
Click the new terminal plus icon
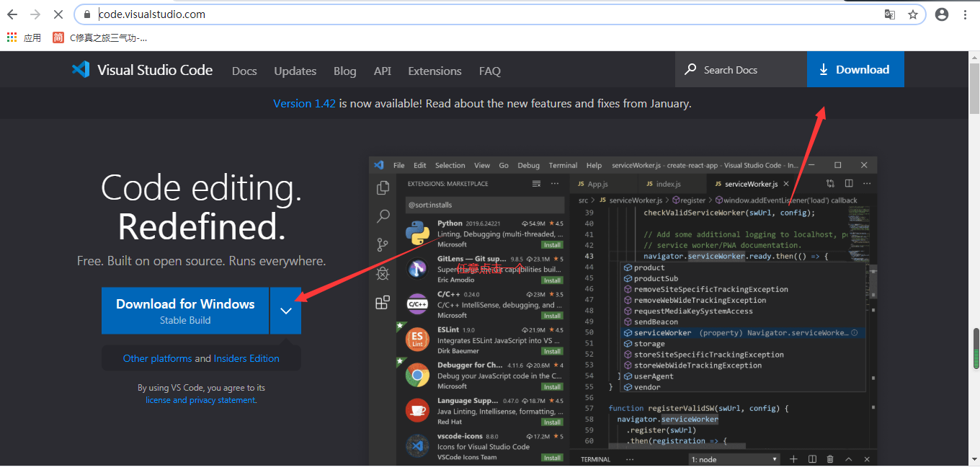[x=793, y=459]
